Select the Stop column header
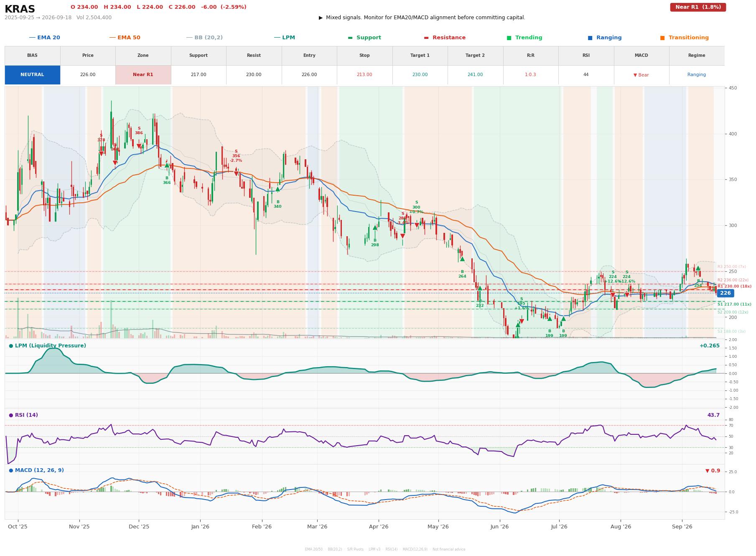Screen dimensions: 756x556 (x=364, y=56)
